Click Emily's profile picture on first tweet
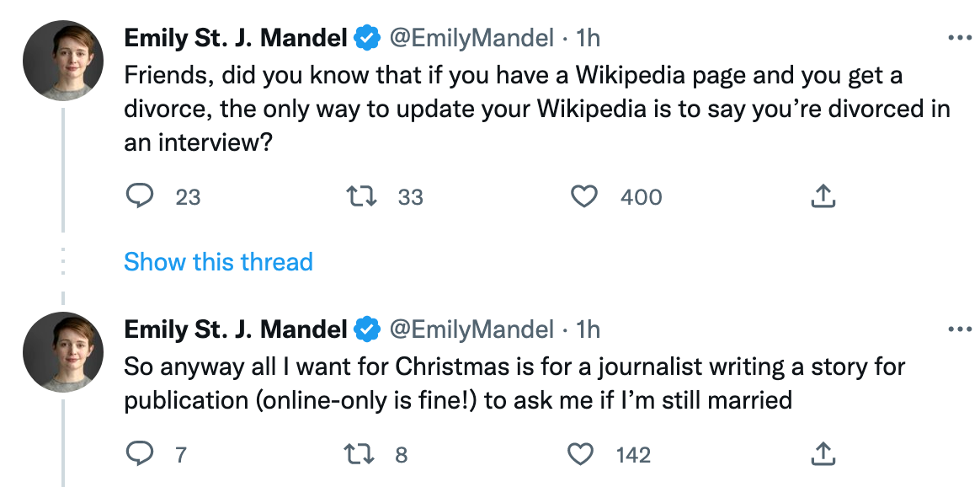Image resolution: width=980 pixels, height=487 pixels. (x=65, y=58)
